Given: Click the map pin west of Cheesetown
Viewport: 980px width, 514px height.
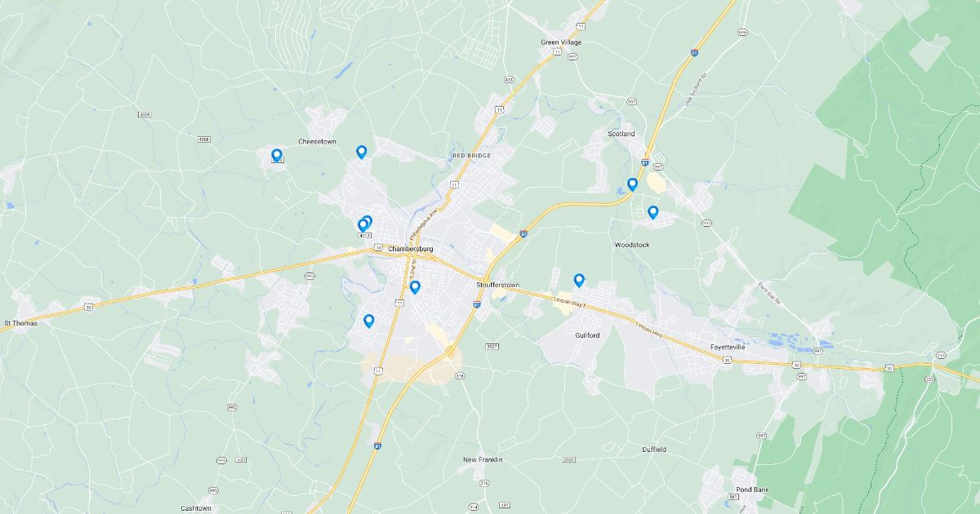Looking at the screenshot, I should (277, 155).
